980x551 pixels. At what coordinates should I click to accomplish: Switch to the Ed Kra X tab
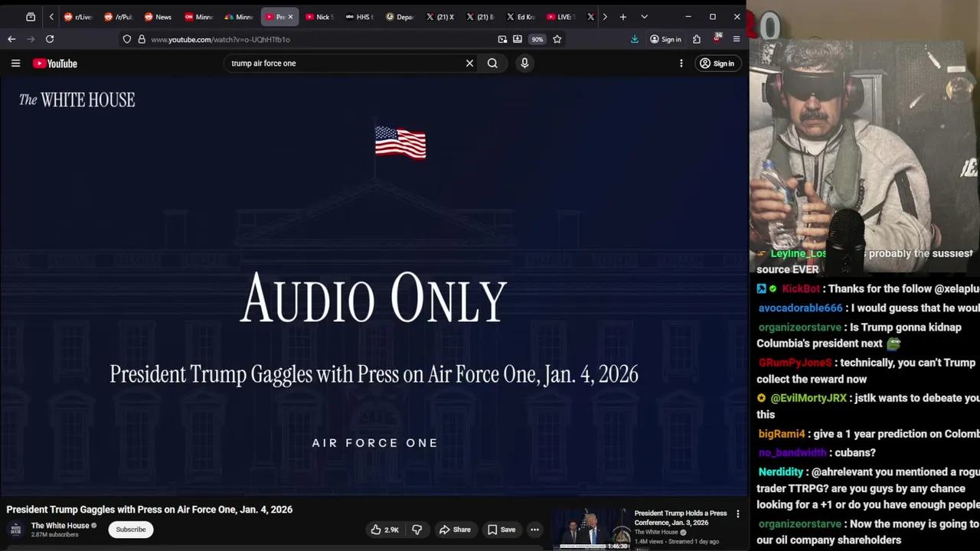click(x=521, y=17)
